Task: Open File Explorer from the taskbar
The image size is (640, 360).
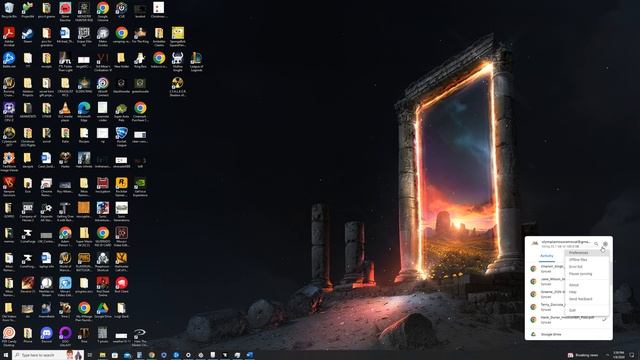Action: (x=102, y=355)
